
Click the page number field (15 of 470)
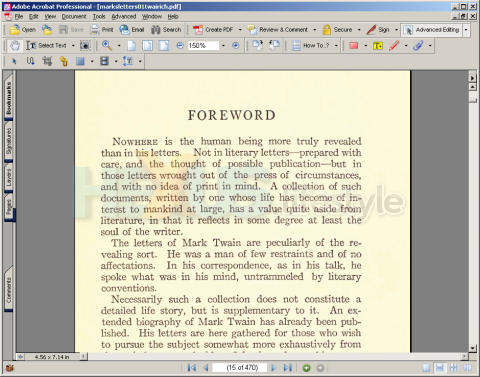click(241, 368)
